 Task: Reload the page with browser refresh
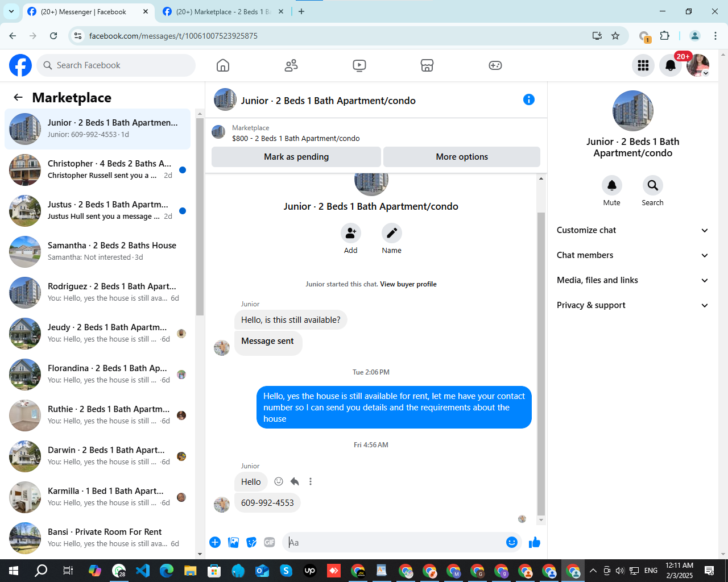[x=53, y=36]
